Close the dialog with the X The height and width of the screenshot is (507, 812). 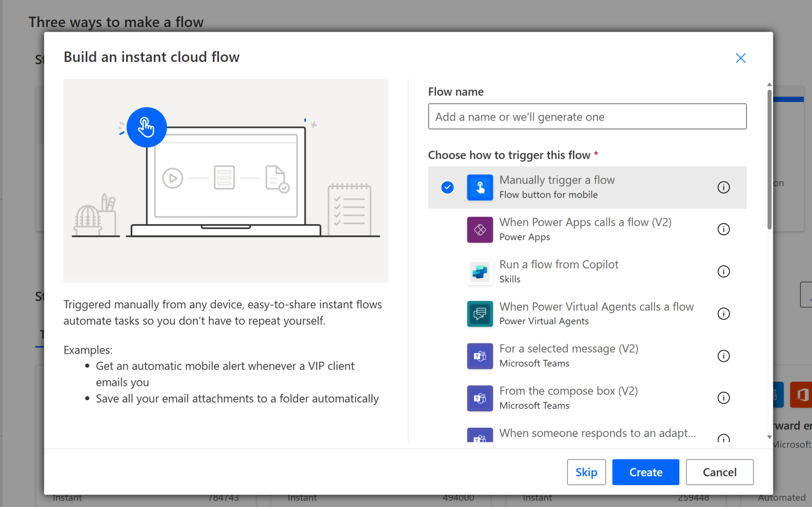740,58
